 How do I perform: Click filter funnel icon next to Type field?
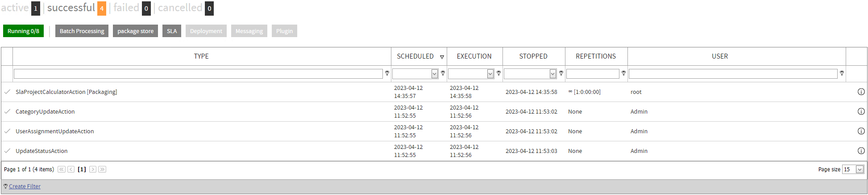[387, 73]
